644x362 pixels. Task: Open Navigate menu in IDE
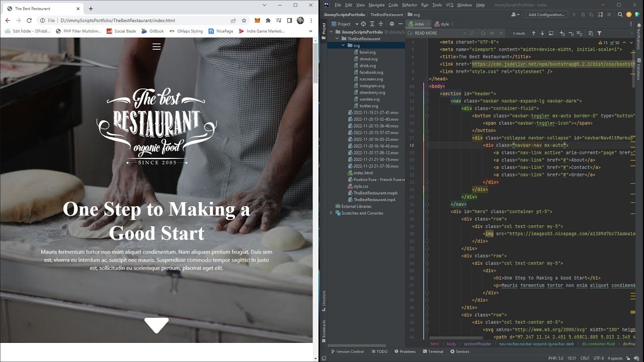click(x=376, y=5)
